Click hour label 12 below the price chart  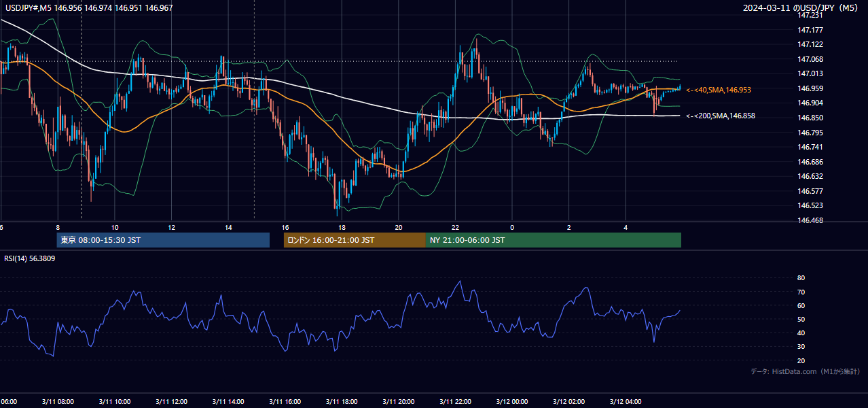point(171,227)
